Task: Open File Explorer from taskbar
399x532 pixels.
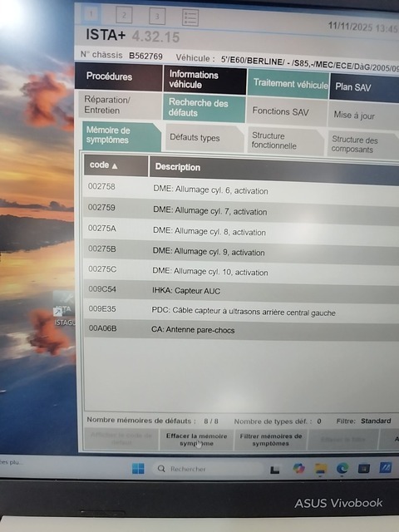Action: (321, 469)
